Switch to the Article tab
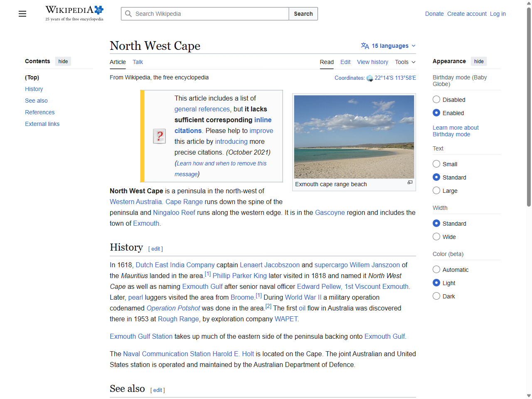This screenshot has height=399, width=532. tap(118, 62)
